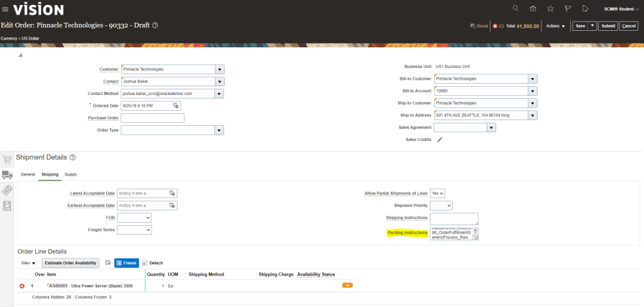
Task: Open the Watchlist flag icon
Action: [x=568, y=8]
